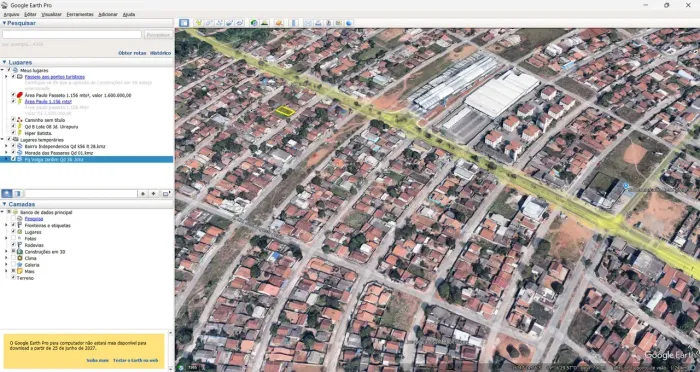Record a tour
This screenshot has height=372, width=700.
[240, 23]
